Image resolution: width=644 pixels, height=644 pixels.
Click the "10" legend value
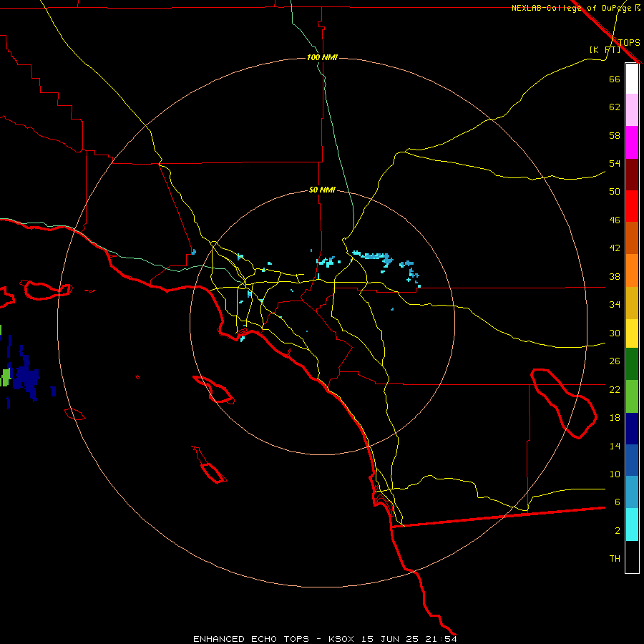[x=615, y=474]
